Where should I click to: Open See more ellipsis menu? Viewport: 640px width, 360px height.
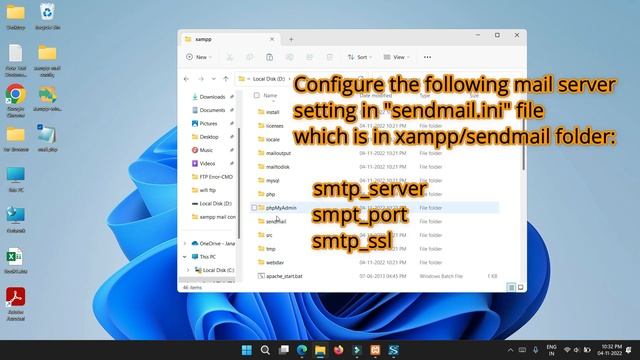click(x=427, y=57)
